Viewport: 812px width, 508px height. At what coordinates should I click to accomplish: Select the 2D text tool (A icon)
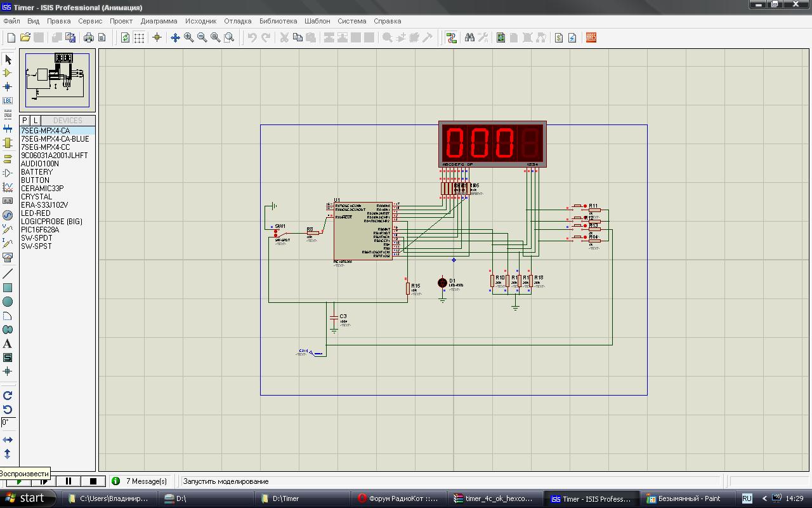pos(8,344)
